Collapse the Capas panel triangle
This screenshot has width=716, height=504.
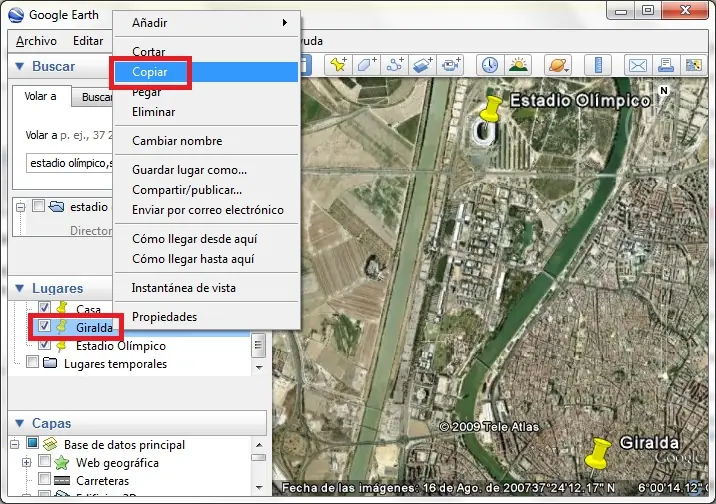pyautogui.click(x=19, y=423)
